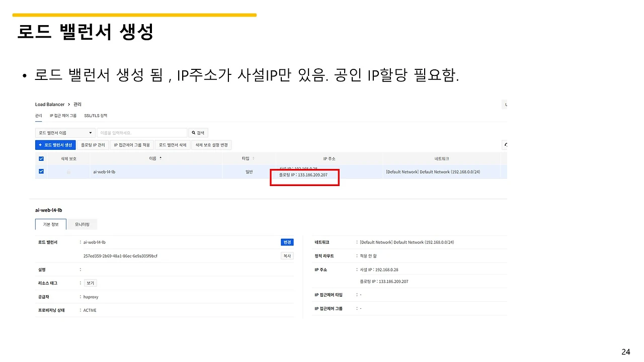Sort table by 이름 column arrow
Image resolution: width=644 pixels, height=362 pixels.
pos(161,158)
